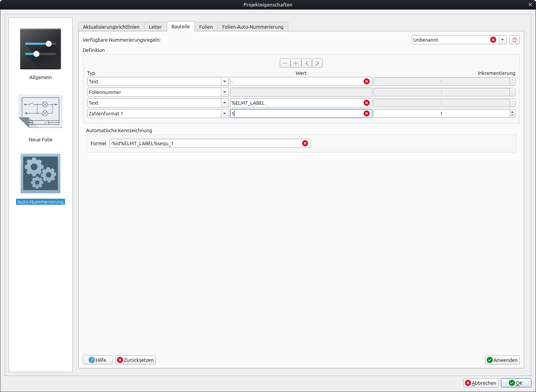The height and width of the screenshot is (392, 536).
Task: Open the Zahlenformat 1 type dropdown
Action: click(224, 113)
